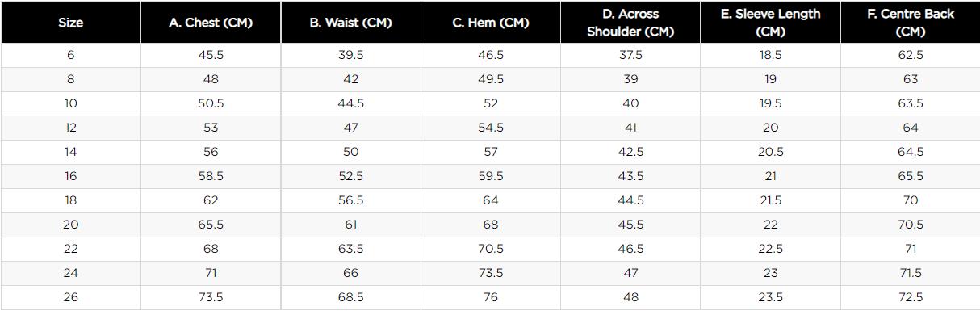Select the size 26 row label

point(70,297)
